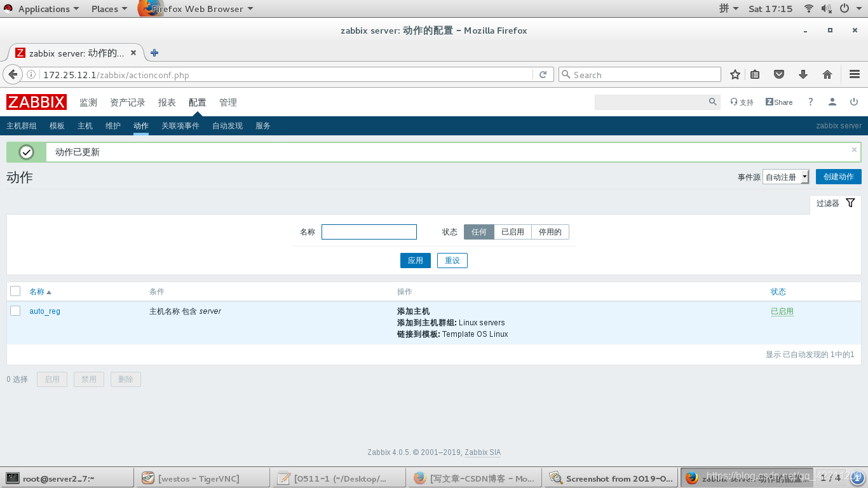This screenshot has width=868, height=488.
Task: Click the URL address bar
Action: 286,74
